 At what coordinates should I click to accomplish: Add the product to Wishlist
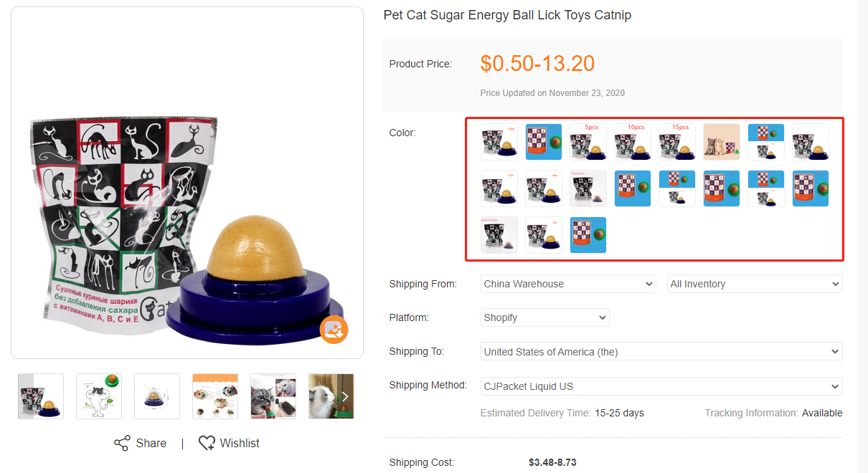pyautogui.click(x=207, y=443)
